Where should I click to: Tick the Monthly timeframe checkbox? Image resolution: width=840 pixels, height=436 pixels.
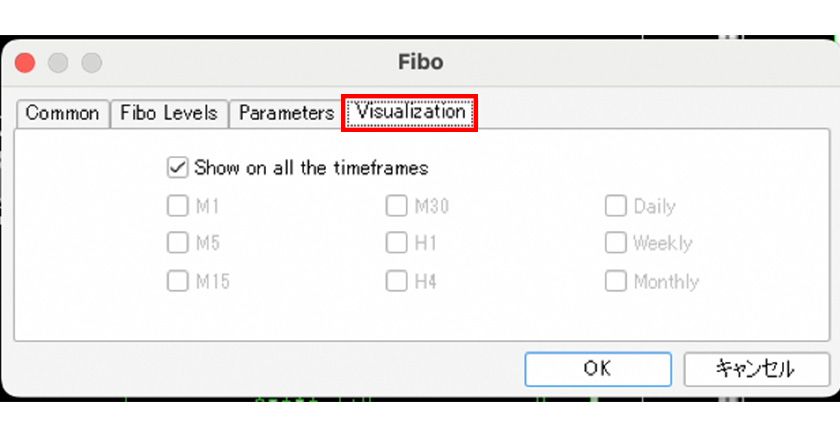point(615,281)
